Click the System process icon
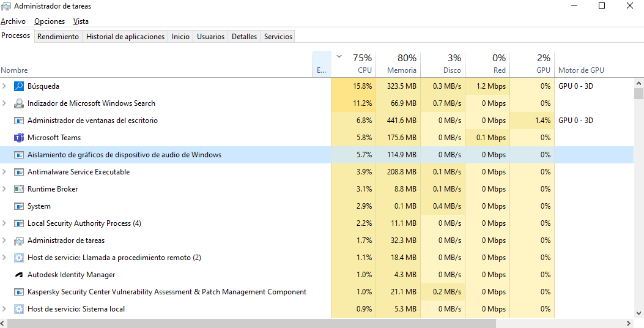Viewport: 644px width, 328px height. click(19, 206)
